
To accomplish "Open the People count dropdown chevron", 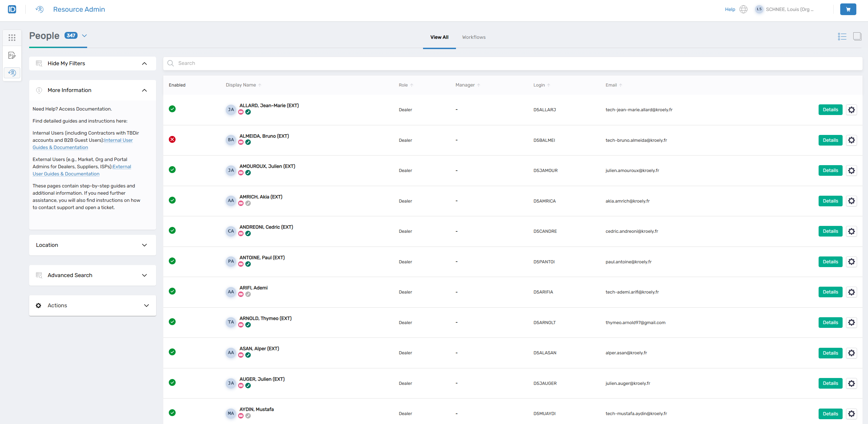I will (84, 36).
